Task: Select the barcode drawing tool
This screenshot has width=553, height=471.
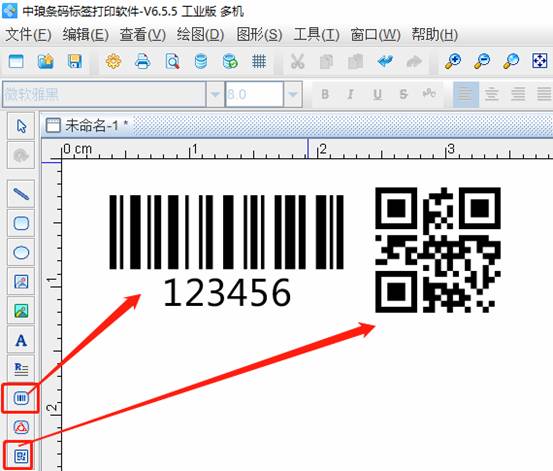Action: pos(21,398)
